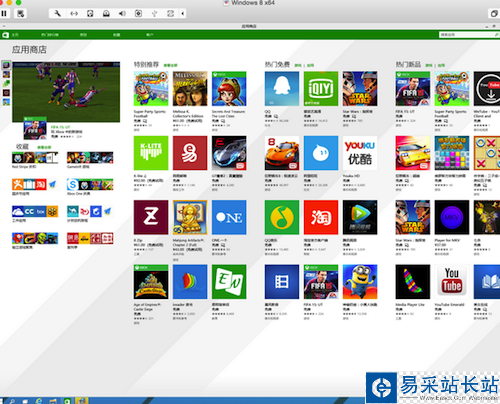
Task: Open the Minion Rush app tile
Action: [x=360, y=282]
